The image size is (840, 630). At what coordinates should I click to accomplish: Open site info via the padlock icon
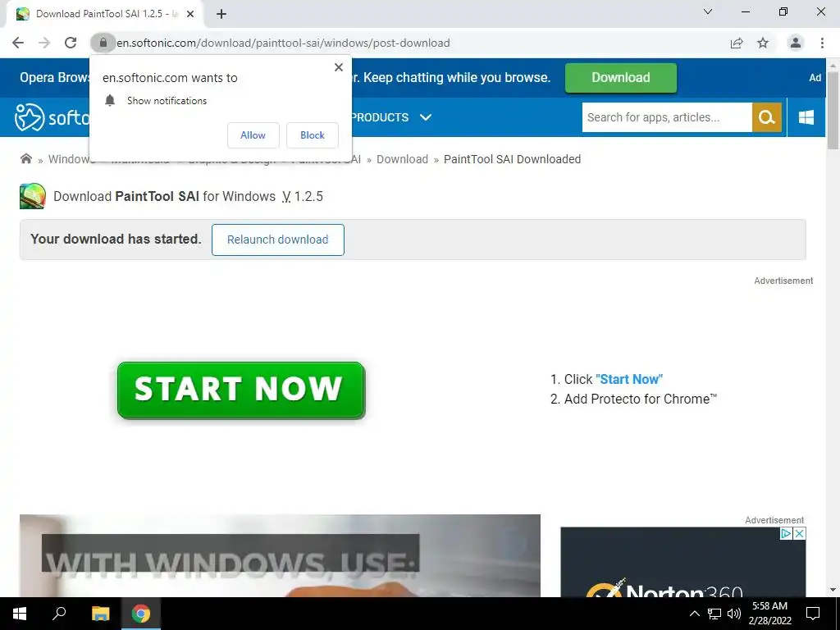click(x=103, y=43)
